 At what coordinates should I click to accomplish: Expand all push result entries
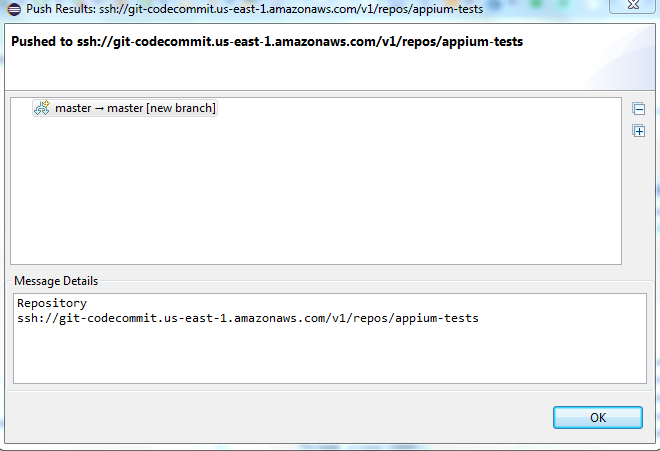click(x=639, y=131)
